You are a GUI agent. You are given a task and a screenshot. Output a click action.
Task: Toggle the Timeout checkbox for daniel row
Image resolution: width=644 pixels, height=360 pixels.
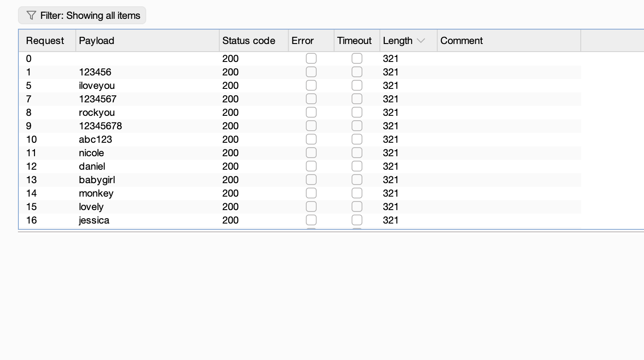tap(357, 166)
